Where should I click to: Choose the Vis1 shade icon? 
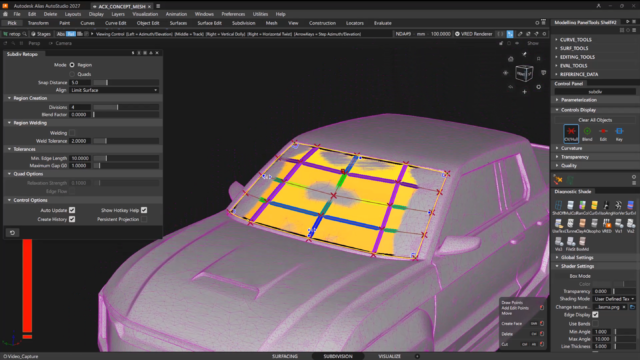click(x=619, y=223)
